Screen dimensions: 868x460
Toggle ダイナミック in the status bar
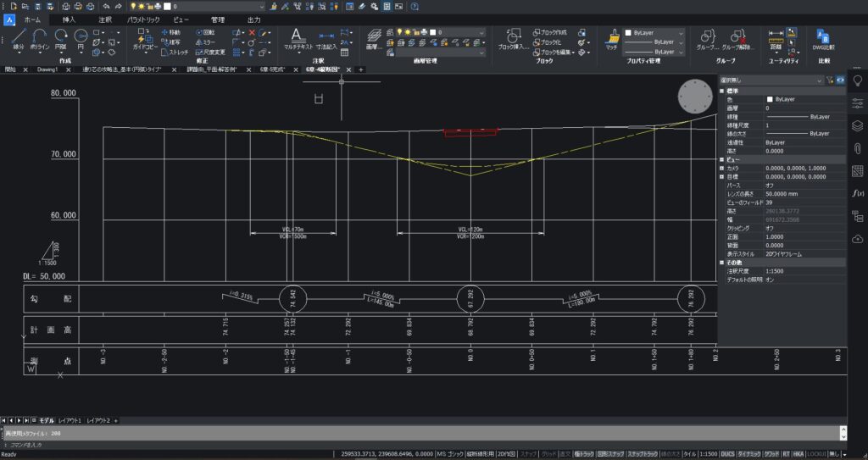[x=749, y=454]
